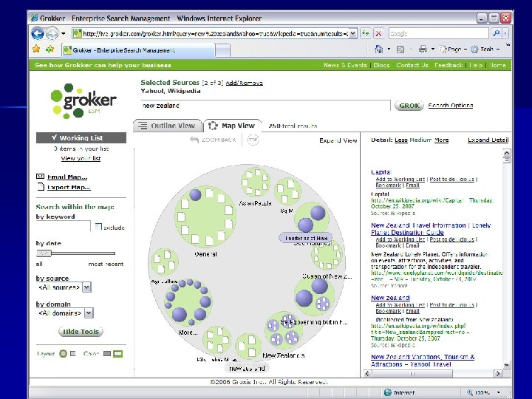Click the empty New Tab button

coord(222,50)
